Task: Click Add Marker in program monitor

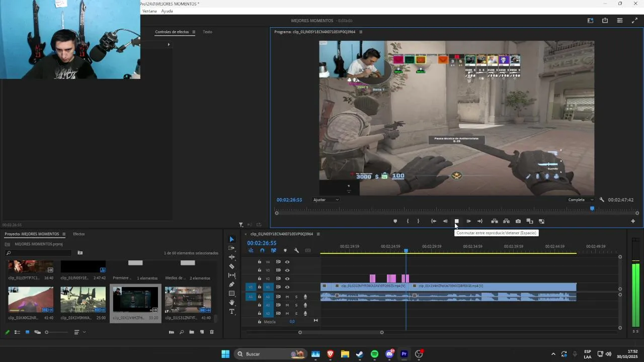Action: coord(395,221)
